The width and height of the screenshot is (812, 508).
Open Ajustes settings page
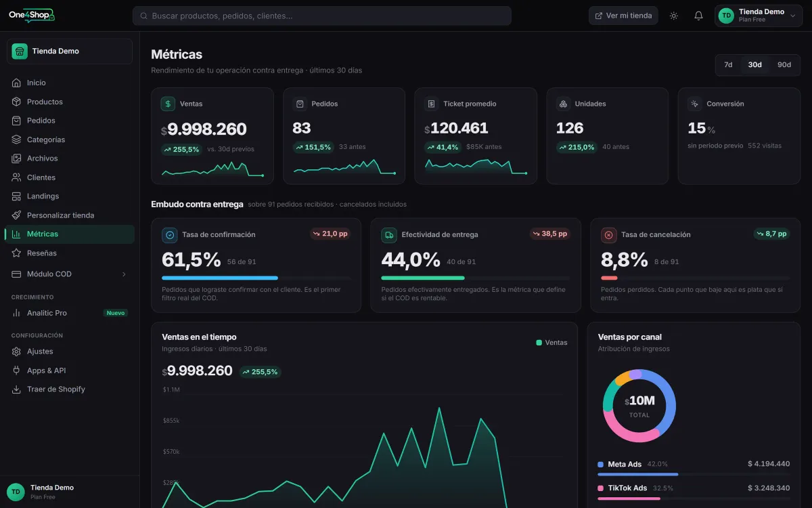70,352
